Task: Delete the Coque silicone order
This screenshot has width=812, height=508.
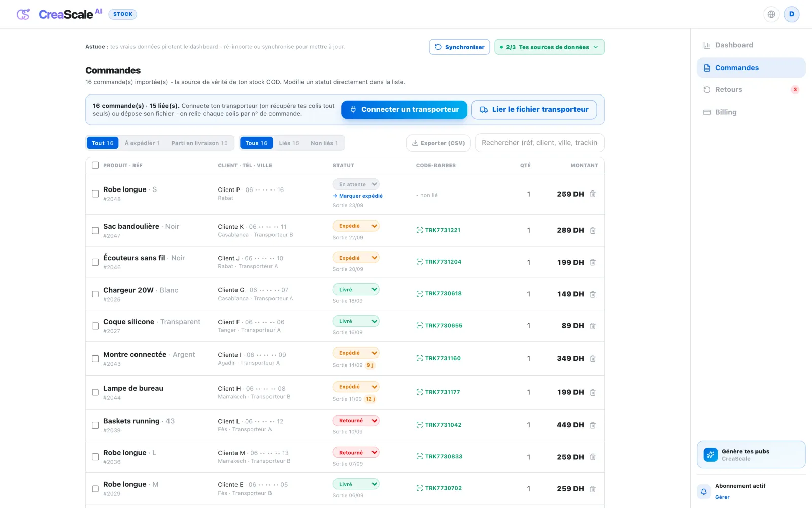Action: click(593, 326)
